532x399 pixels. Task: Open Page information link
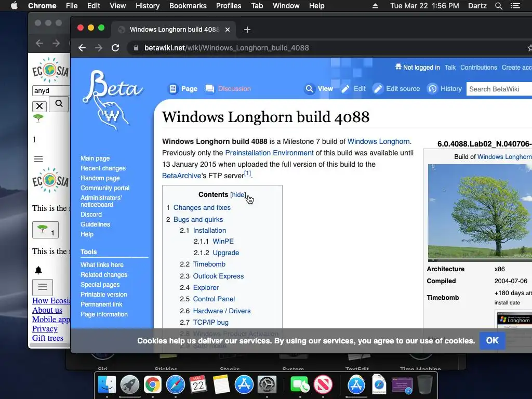tap(104, 314)
